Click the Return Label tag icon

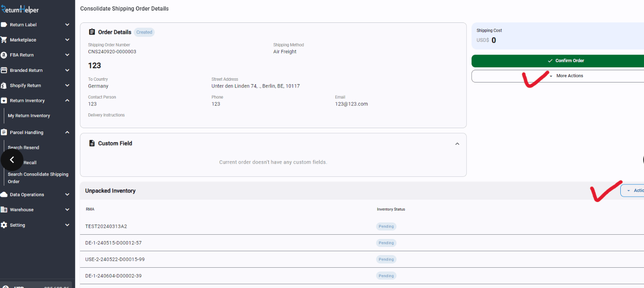pos(4,25)
